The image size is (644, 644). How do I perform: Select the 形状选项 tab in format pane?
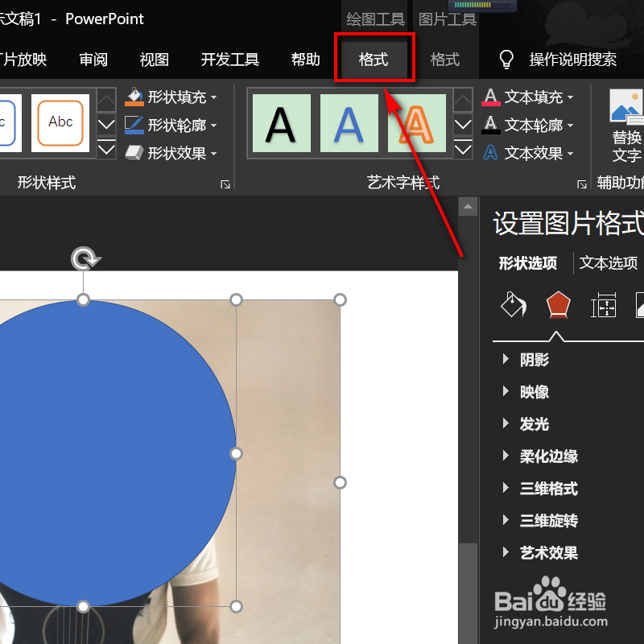pyautogui.click(x=528, y=263)
